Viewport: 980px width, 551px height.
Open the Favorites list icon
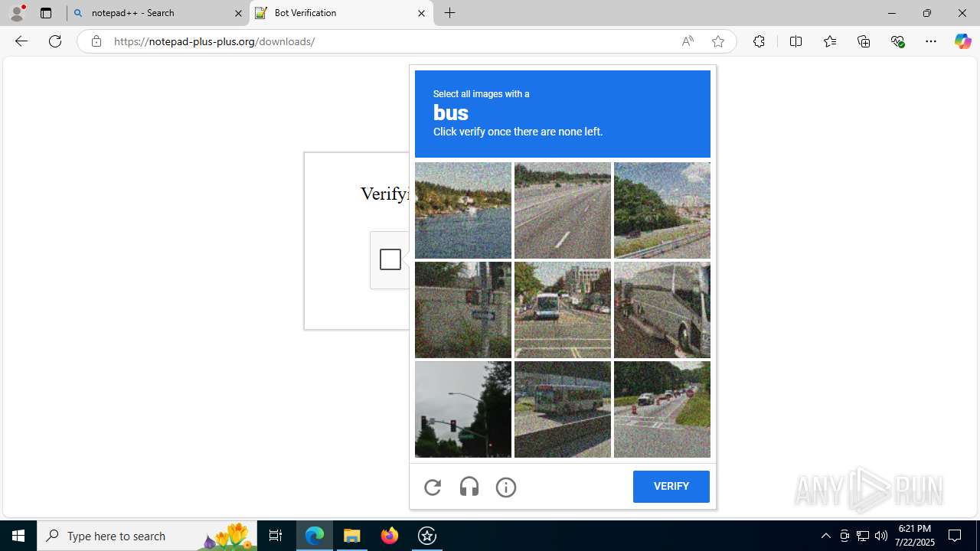point(829,41)
